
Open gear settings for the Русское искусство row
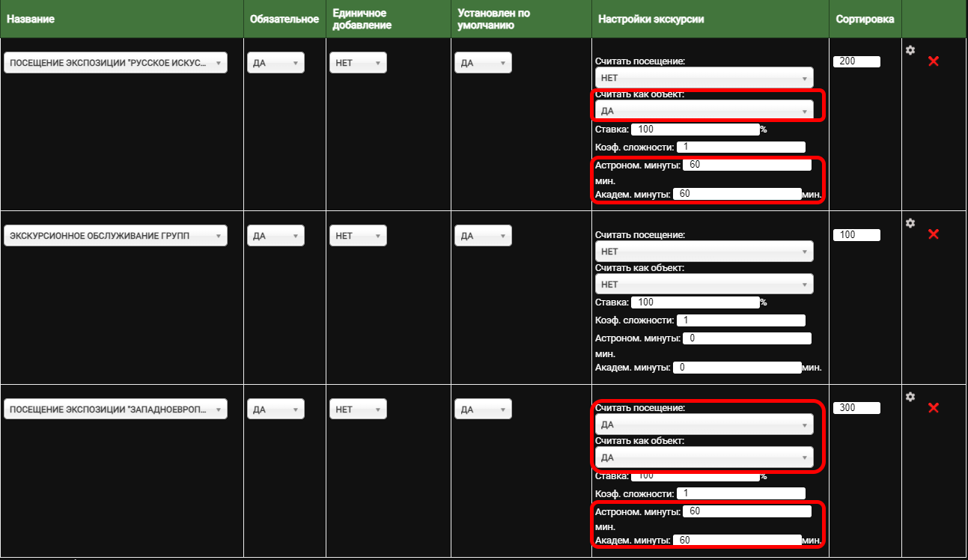[x=910, y=50]
